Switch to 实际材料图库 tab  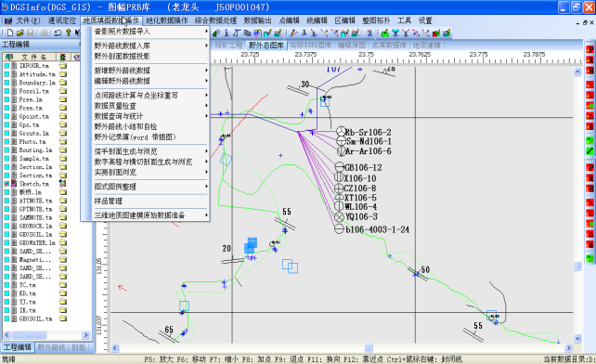point(311,45)
